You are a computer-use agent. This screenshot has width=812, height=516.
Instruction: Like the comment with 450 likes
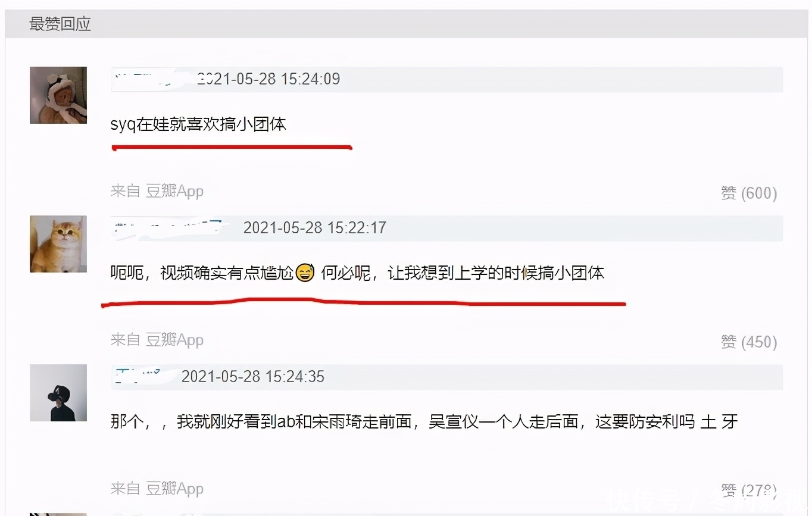749,342
